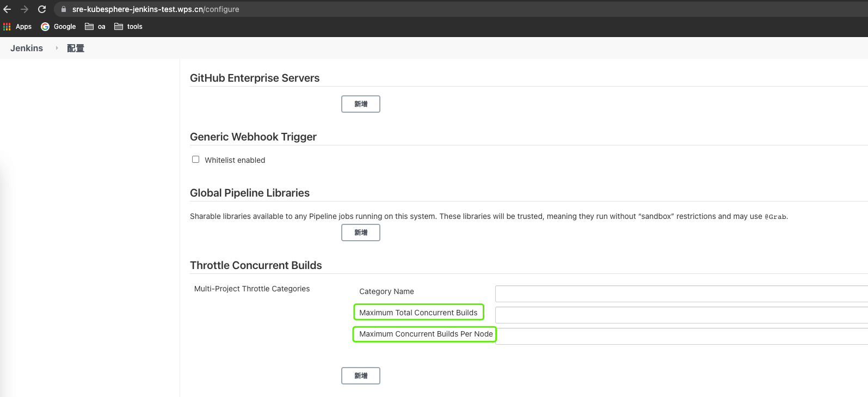Click the browser forward arrow

tap(24, 9)
